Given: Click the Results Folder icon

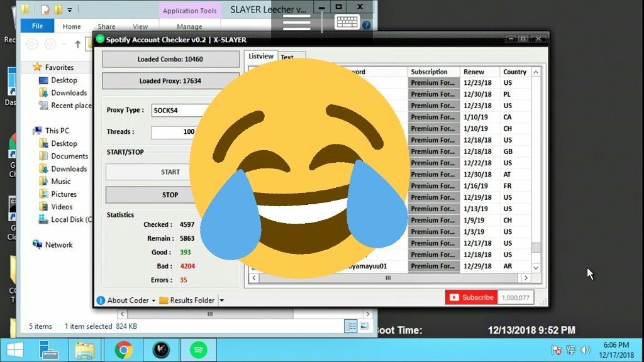Looking at the screenshot, I should click(164, 300).
